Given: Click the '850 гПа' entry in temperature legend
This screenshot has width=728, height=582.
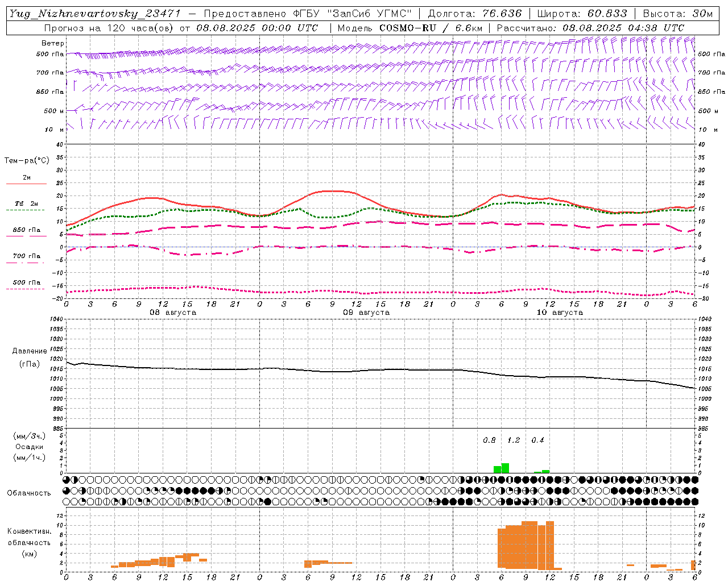Looking at the screenshot, I should [27, 230].
